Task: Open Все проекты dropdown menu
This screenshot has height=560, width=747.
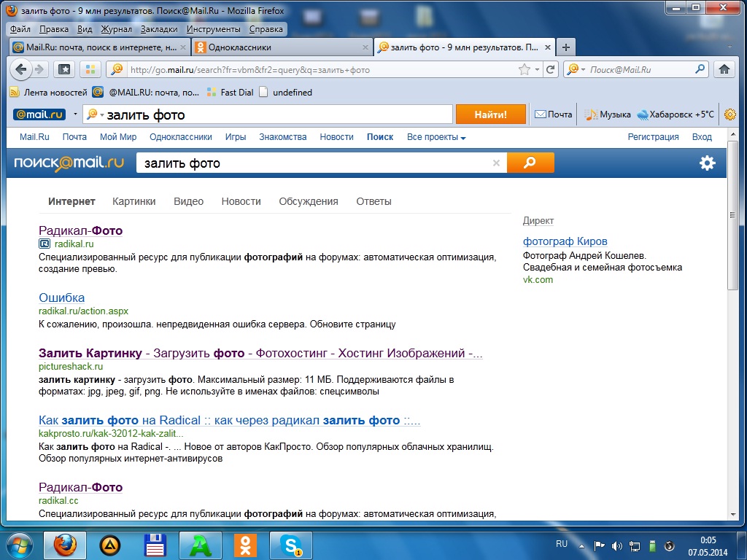Action: tap(436, 137)
